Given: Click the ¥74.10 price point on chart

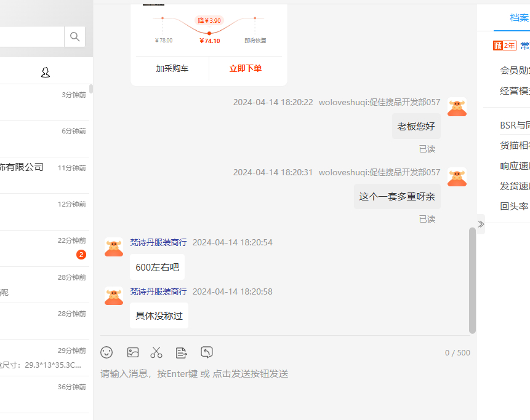Looking at the screenshot, I should pyautogui.click(x=209, y=33).
